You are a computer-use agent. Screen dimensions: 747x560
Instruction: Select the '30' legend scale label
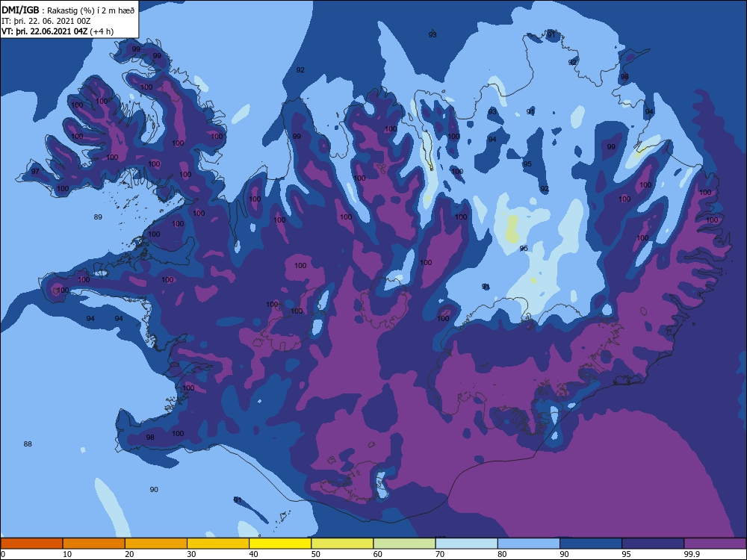191,554
